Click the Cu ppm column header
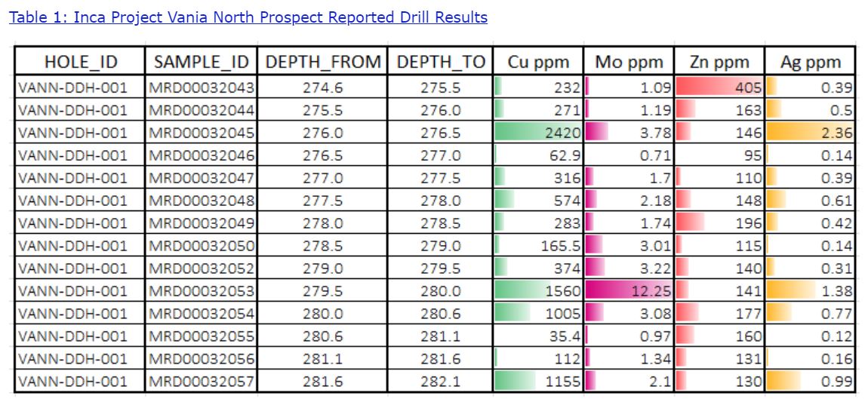 538,62
